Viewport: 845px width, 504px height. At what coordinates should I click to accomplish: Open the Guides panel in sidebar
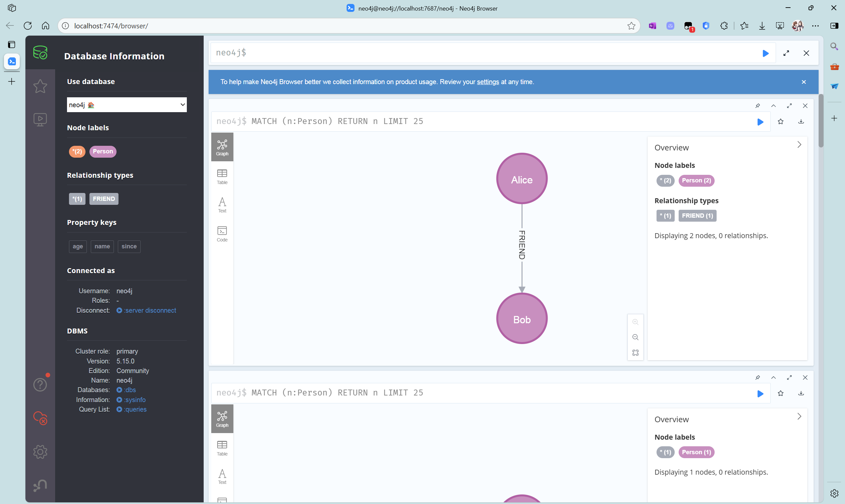[x=40, y=119]
